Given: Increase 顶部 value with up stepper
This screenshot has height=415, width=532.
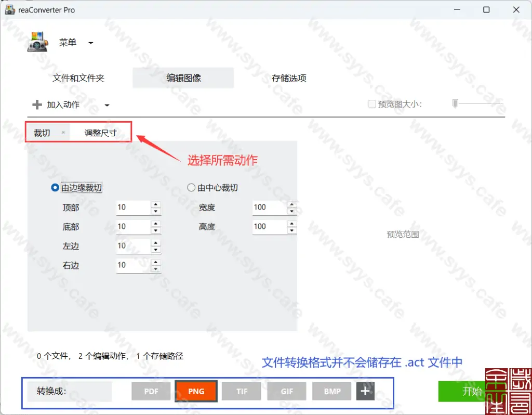Looking at the screenshot, I should click(156, 204).
